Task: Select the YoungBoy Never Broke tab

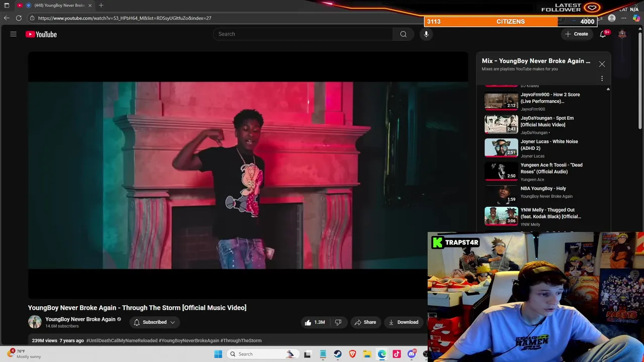Action: tap(54, 5)
